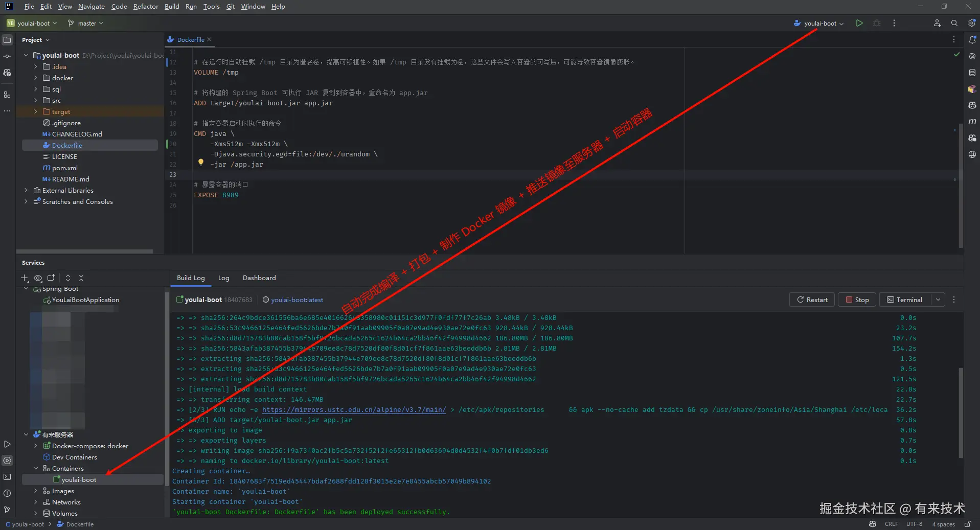Viewport: 980px width, 530px height.
Task: Open the Services tool window icon
Action: [7, 460]
